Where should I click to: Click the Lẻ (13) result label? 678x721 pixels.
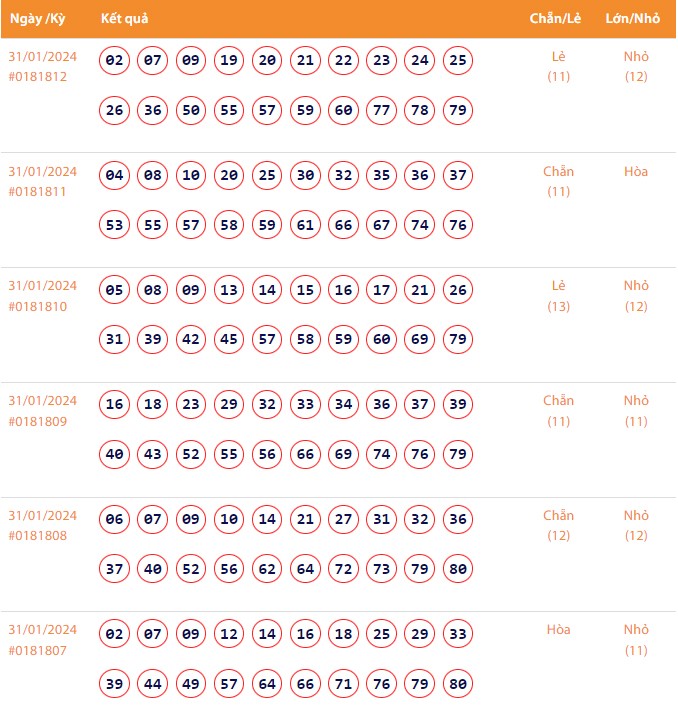pyautogui.click(x=559, y=296)
